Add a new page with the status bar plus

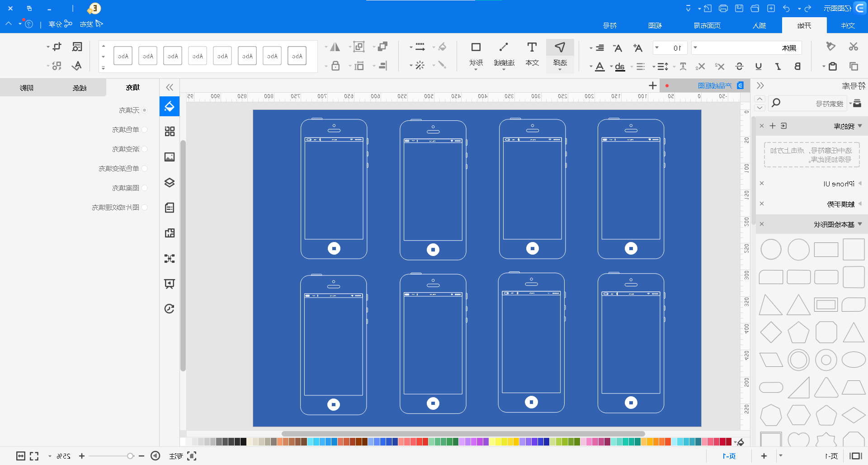coord(764,456)
